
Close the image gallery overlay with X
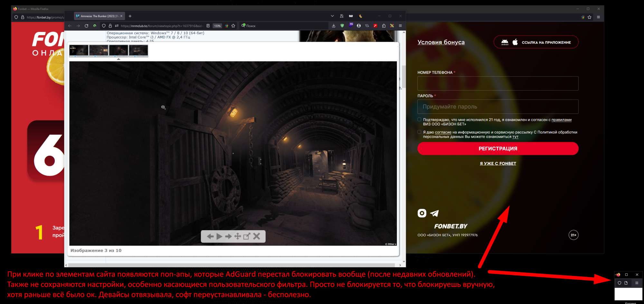pyautogui.click(x=257, y=237)
